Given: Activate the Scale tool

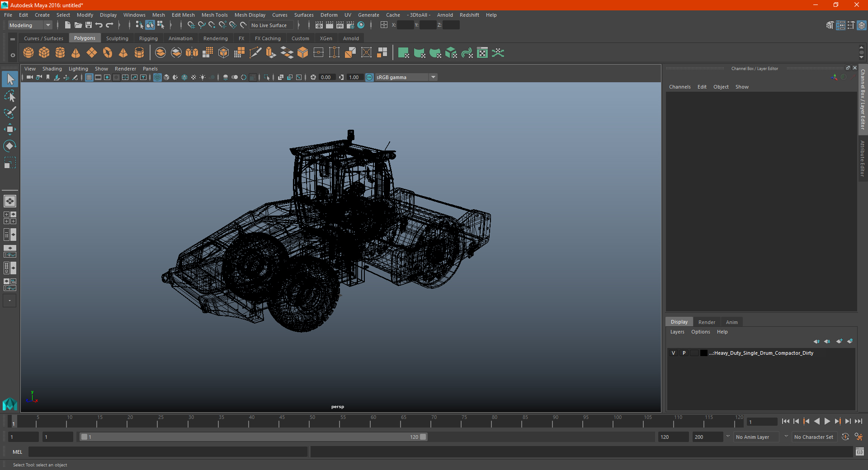Looking at the screenshot, I should click(10, 163).
